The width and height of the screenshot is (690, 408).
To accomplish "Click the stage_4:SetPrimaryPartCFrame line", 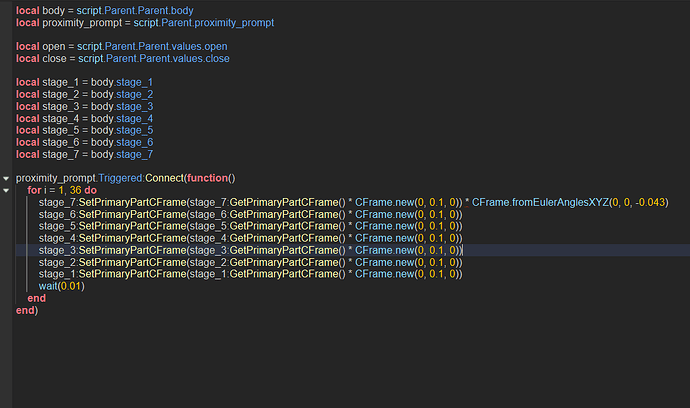I will pos(250,238).
